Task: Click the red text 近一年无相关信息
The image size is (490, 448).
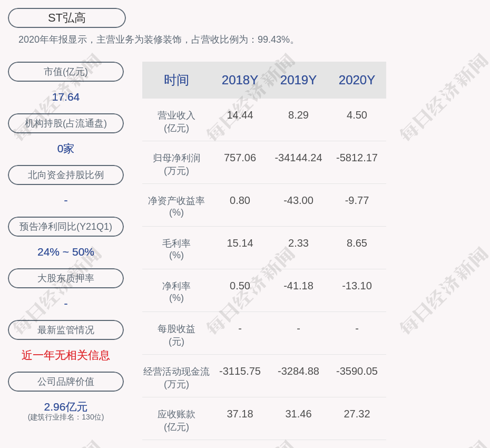Action: [66, 355]
